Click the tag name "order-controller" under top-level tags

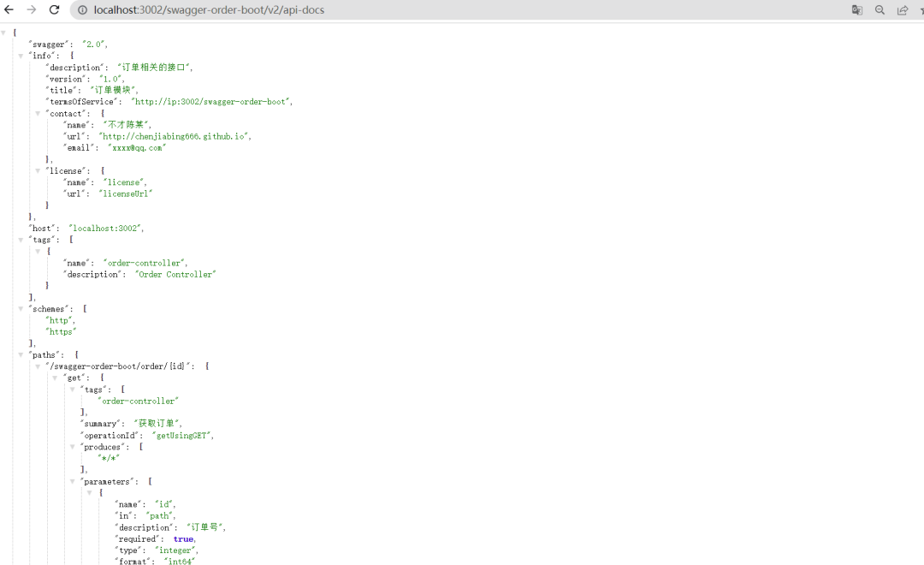(145, 263)
